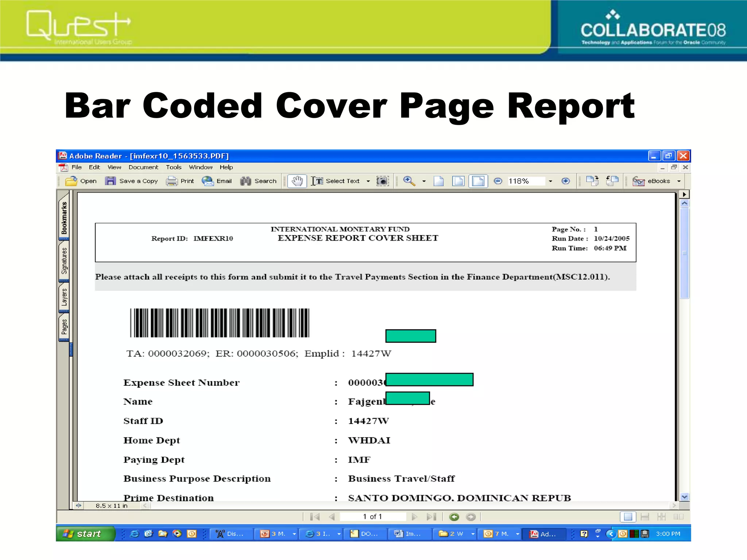
Task: Expand the eBooks dropdown arrow
Action: (x=679, y=181)
